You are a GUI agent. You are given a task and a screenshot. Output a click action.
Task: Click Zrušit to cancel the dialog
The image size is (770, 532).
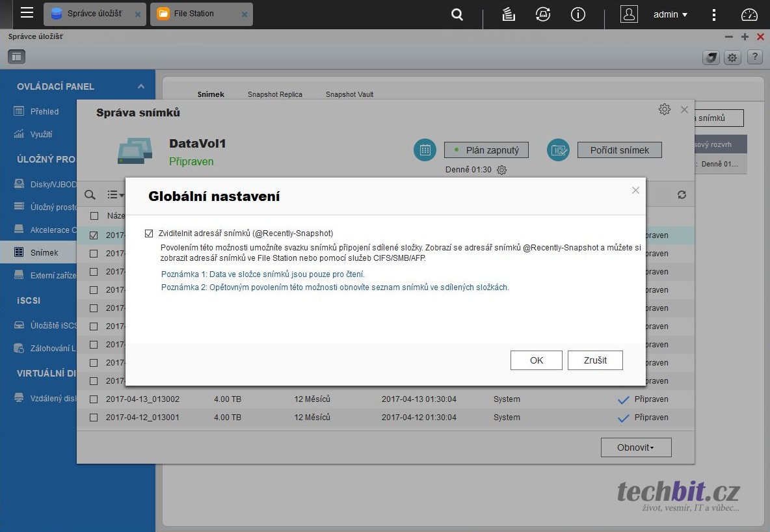(594, 360)
